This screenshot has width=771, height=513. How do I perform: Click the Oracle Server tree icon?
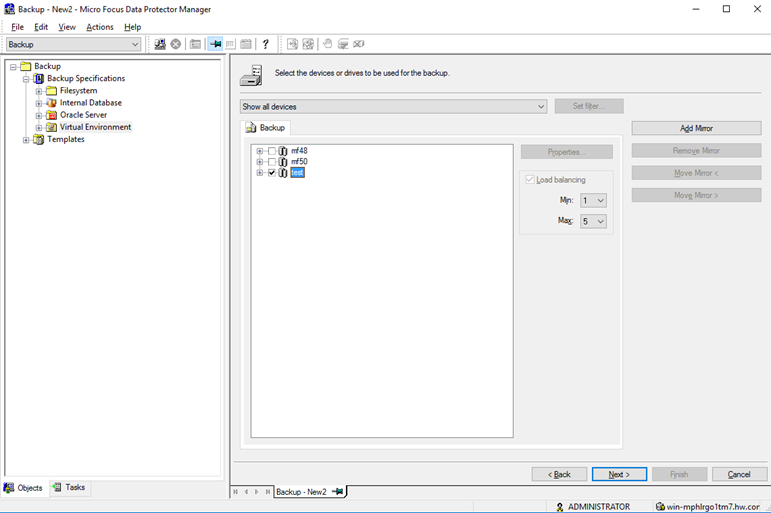(x=51, y=115)
